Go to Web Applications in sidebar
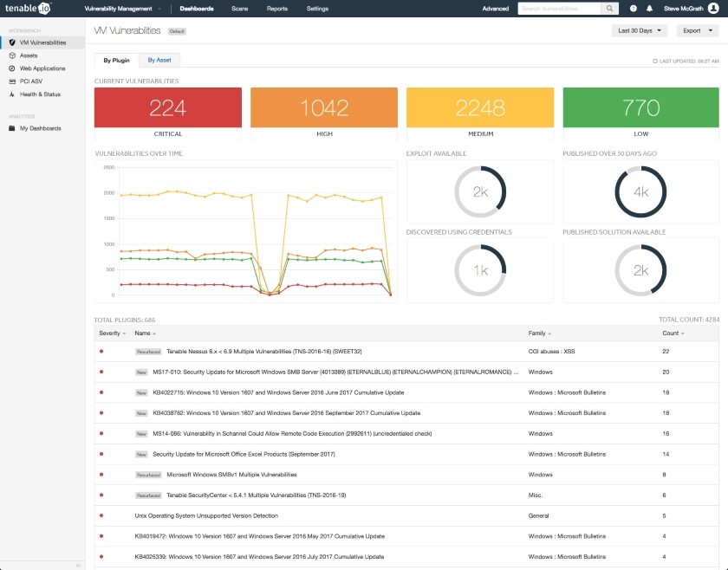Screen dimensions: 728x570 pos(42,68)
